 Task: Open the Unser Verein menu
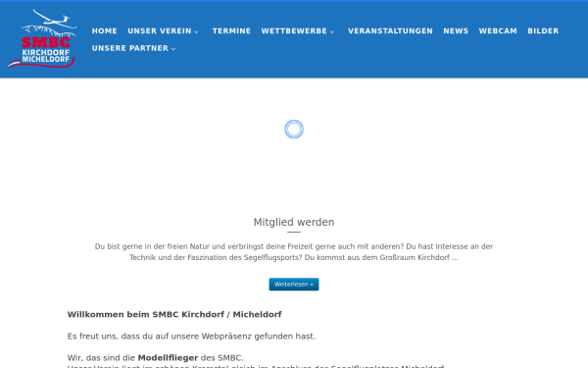[160, 31]
